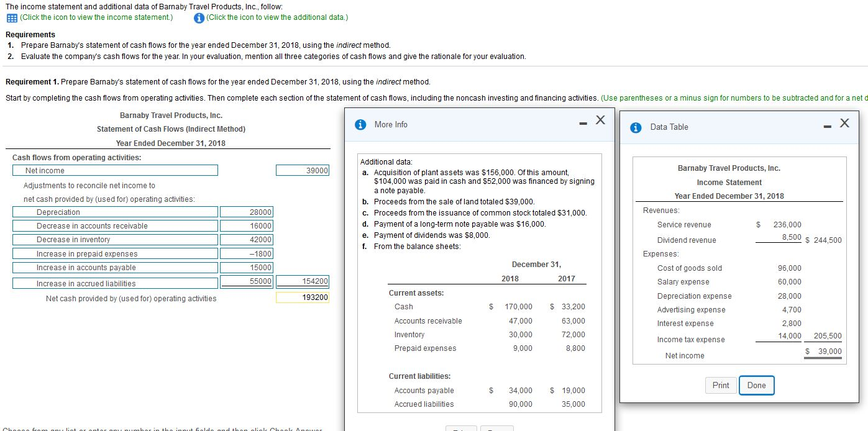Click the Increase in accrued liabilities field
The height and width of the screenshot is (431, 868).
click(x=246, y=281)
